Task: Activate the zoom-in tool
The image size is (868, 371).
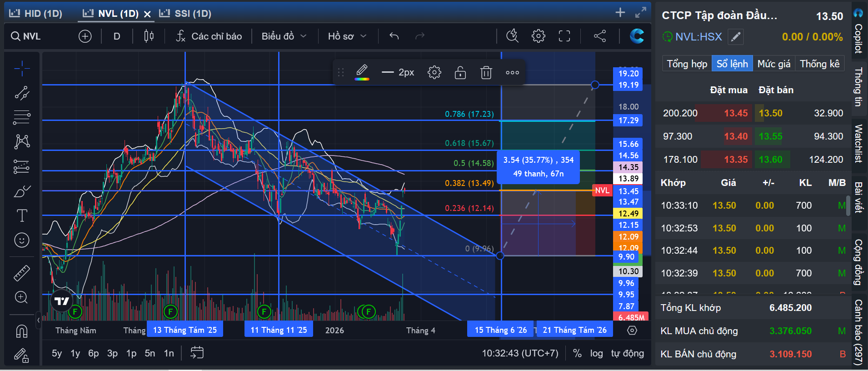Action: click(x=22, y=297)
